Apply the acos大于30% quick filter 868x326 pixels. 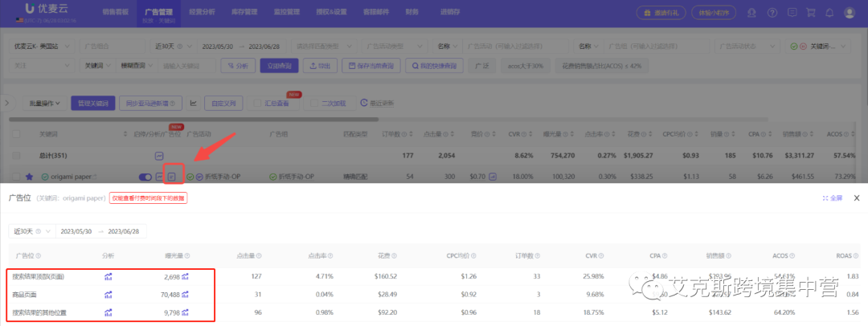point(526,66)
